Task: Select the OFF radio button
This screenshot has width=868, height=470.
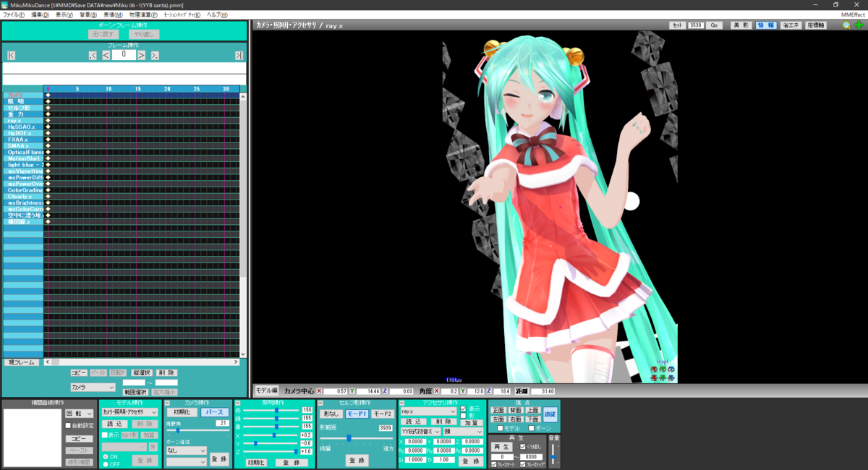Action: pyautogui.click(x=104, y=463)
